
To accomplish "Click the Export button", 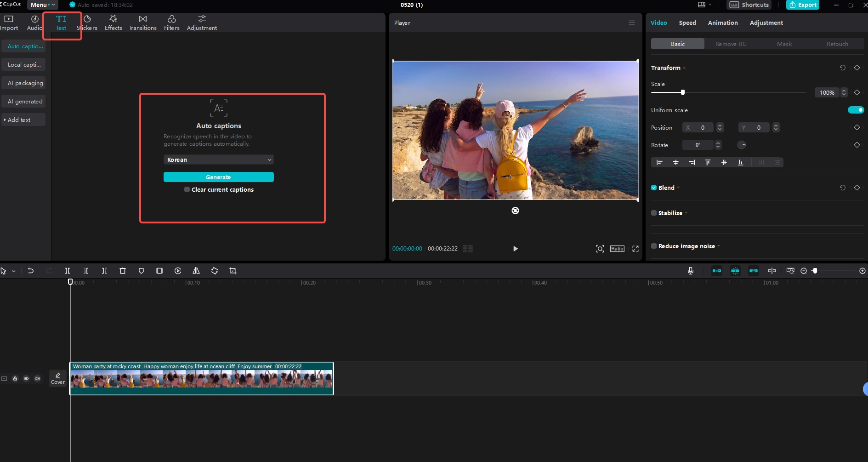I will pos(803,5).
